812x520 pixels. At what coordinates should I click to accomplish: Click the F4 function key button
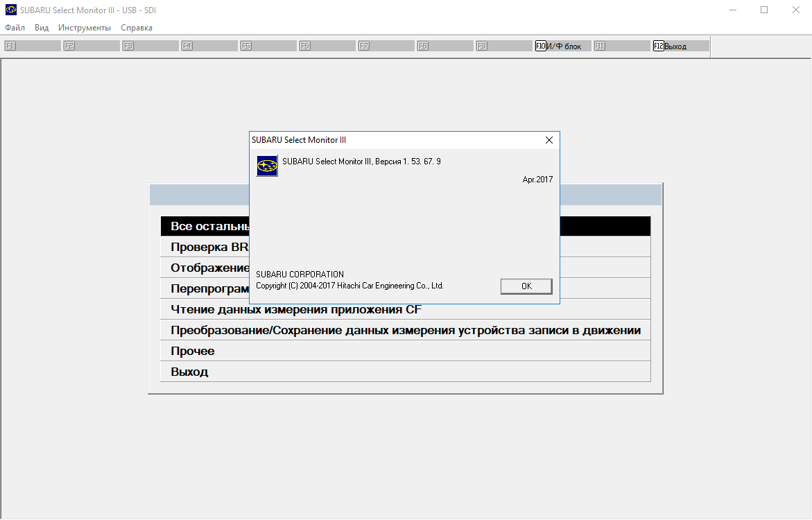click(x=209, y=46)
